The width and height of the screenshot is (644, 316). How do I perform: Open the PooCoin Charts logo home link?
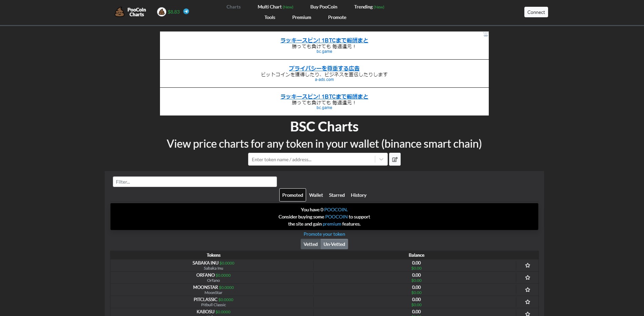(x=130, y=12)
